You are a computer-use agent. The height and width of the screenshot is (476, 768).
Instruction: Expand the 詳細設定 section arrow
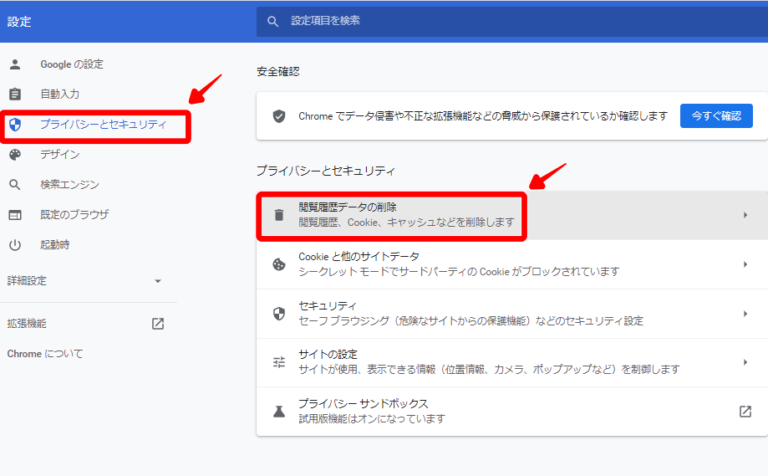157,281
